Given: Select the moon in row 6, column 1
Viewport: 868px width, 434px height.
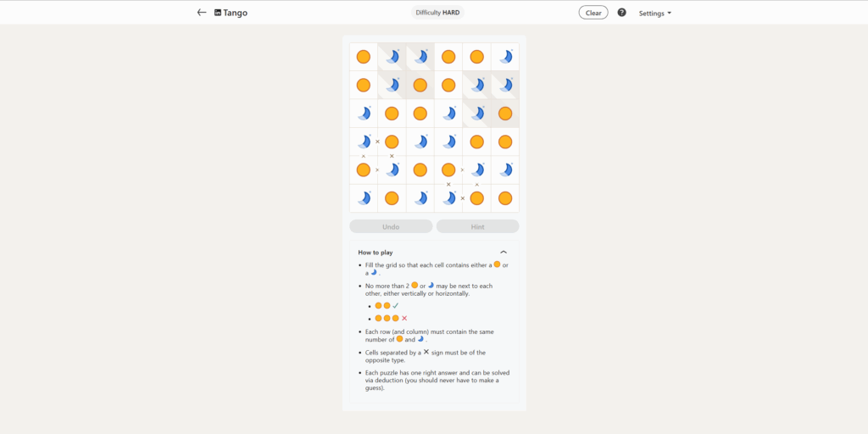Looking at the screenshot, I should click(364, 198).
